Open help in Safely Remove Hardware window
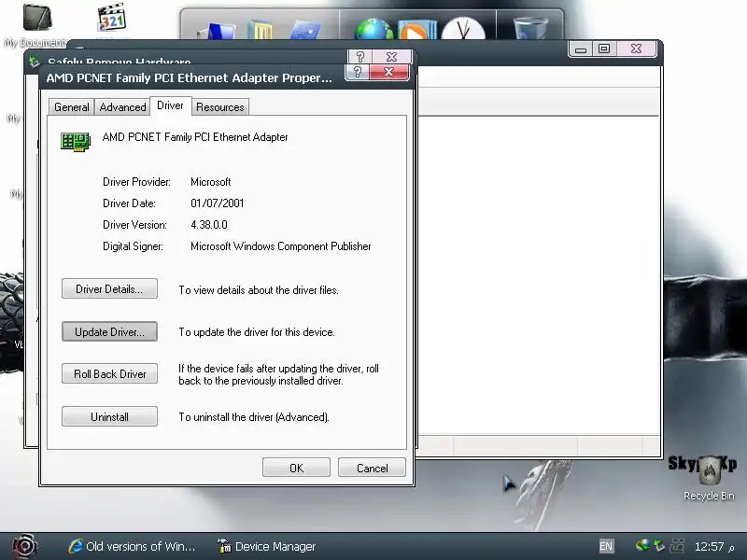 coord(360,57)
